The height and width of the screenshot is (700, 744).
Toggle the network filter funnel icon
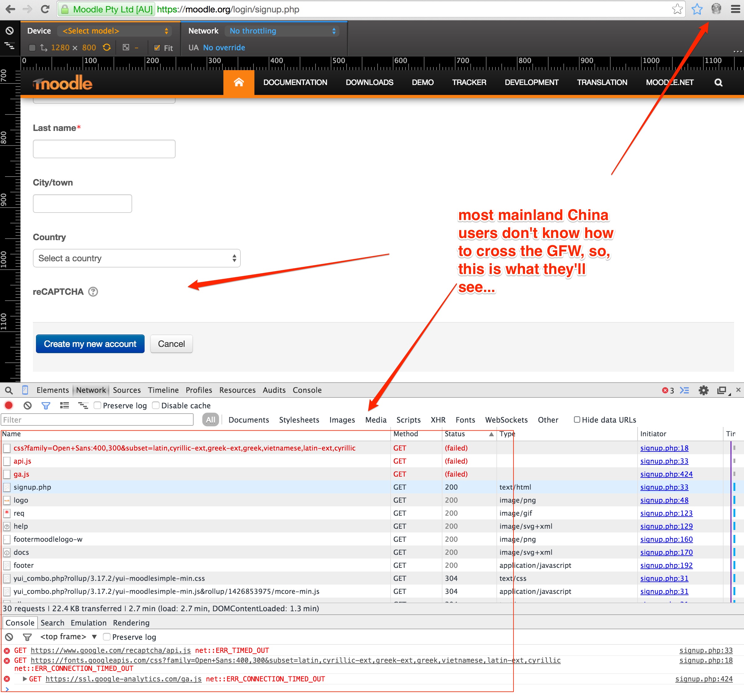[x=46, y=406]
